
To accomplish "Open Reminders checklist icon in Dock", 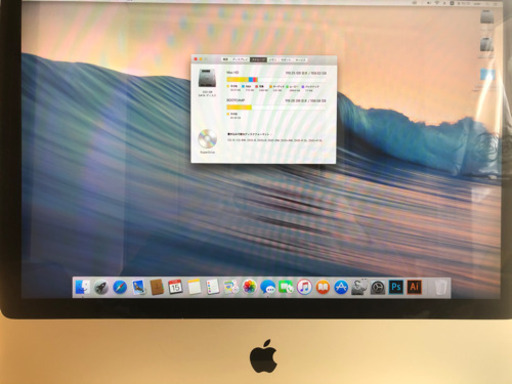I will 212,287.
